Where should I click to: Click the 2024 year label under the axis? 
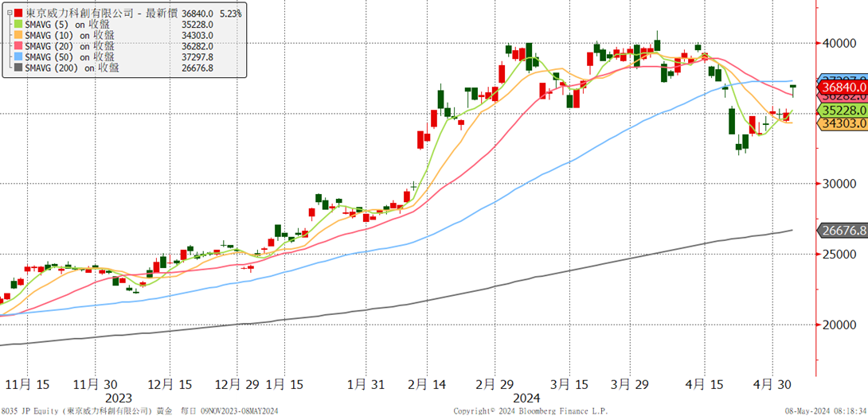[527, 399]
